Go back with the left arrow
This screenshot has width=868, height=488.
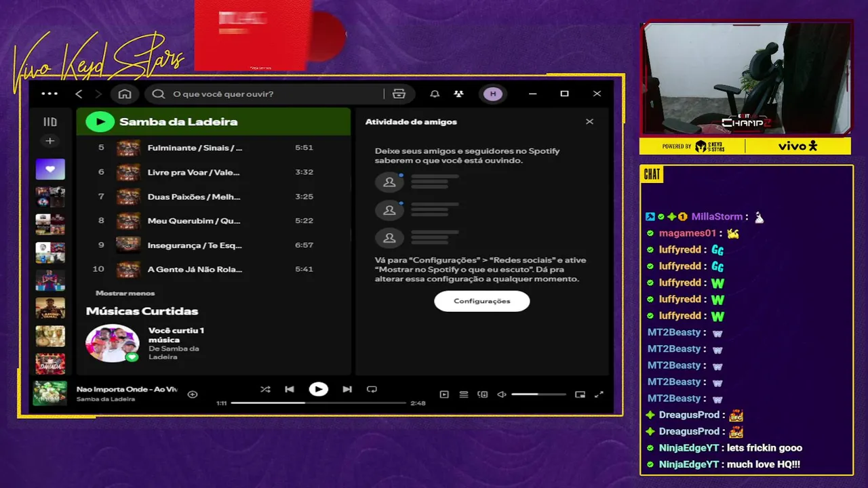click(79, 94)
